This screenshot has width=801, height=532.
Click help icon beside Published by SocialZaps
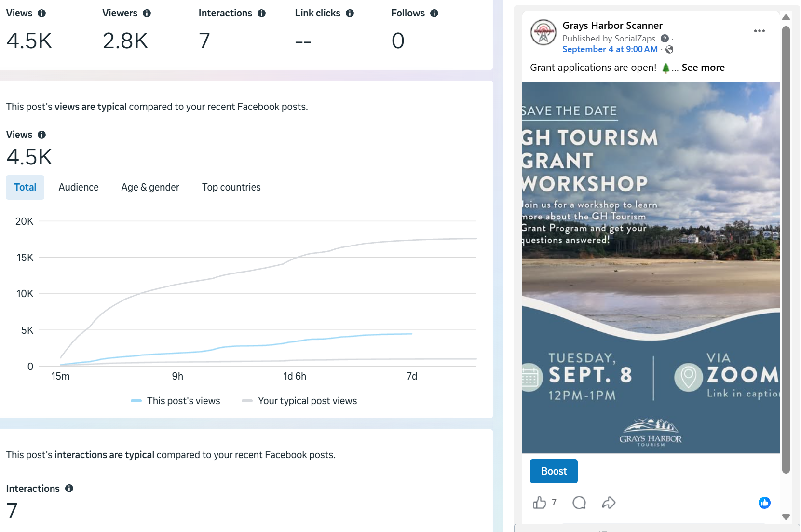[665, 39]
